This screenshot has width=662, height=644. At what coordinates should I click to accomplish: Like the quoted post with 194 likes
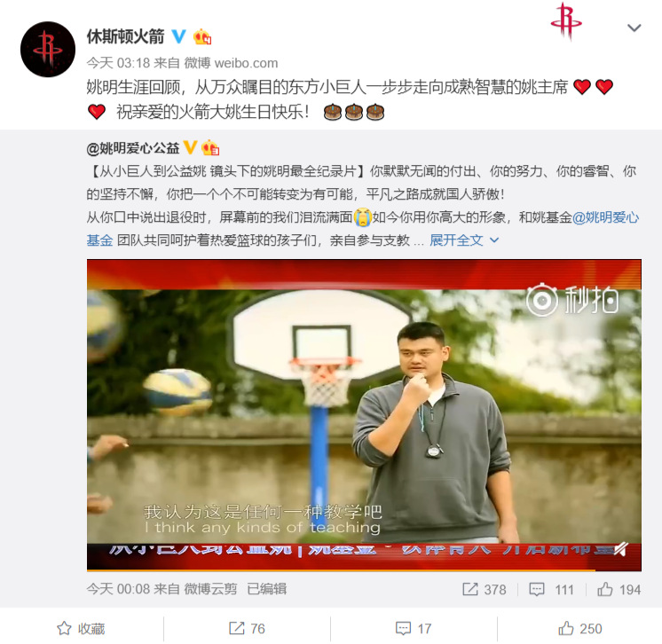coord(619,589)
